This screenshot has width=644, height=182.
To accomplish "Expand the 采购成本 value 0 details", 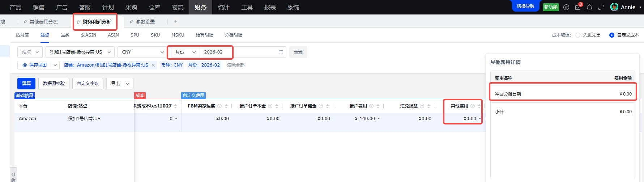I will [x=176, y=119].
